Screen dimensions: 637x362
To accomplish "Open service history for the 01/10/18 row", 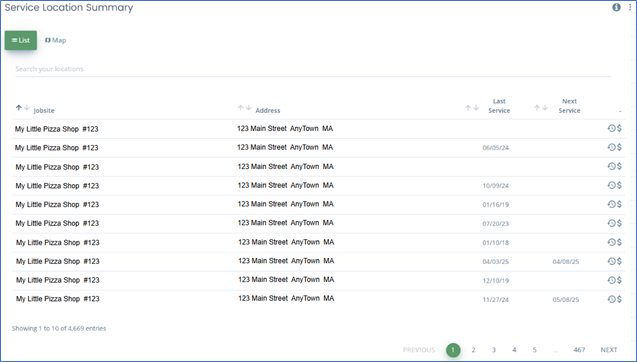I will tap(611, 242).
